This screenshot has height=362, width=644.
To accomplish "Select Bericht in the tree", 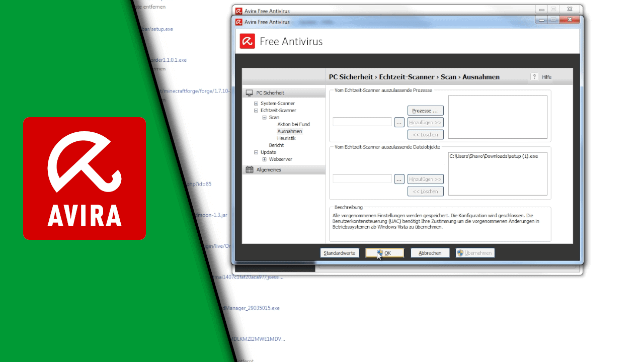I will click(x=276, y=145).
